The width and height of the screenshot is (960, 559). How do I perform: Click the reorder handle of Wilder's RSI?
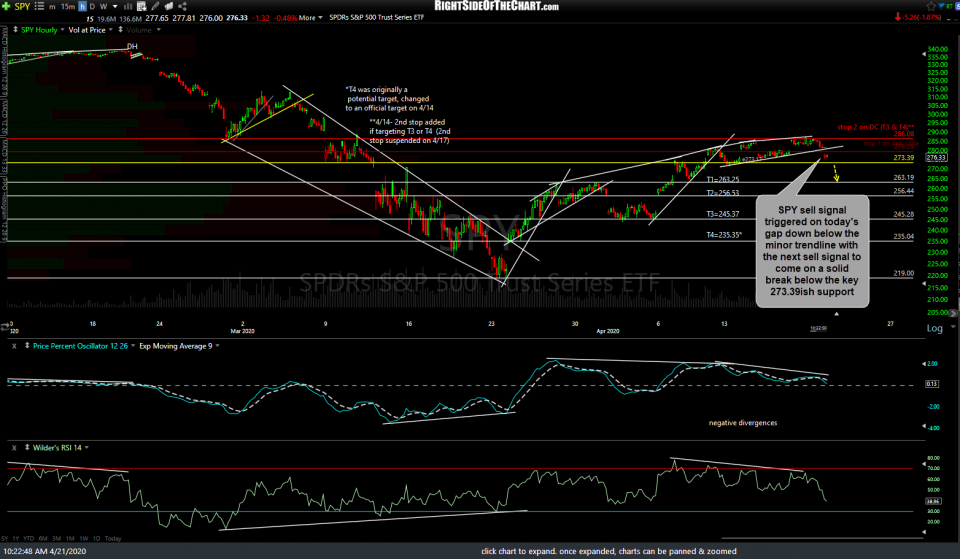point(27,448)
